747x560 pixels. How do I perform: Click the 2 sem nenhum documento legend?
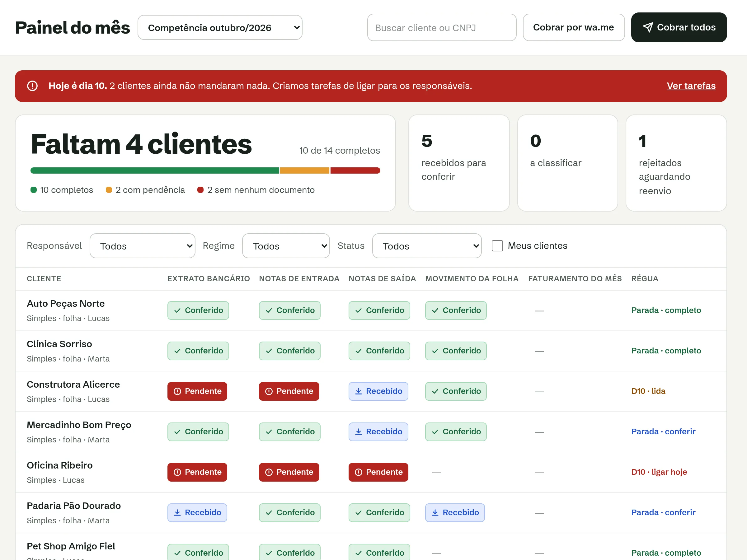[256, 190]
